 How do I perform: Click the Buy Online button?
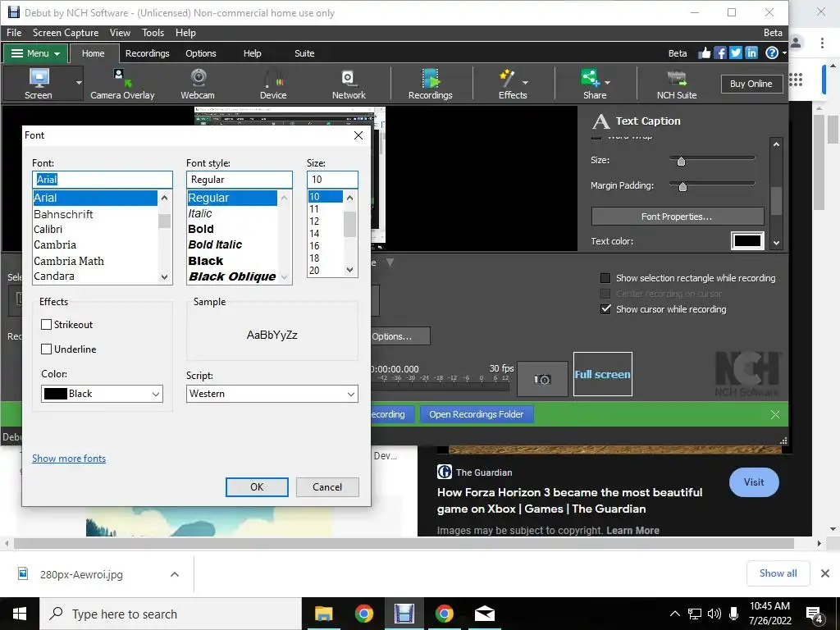click(x=751, y=84)
